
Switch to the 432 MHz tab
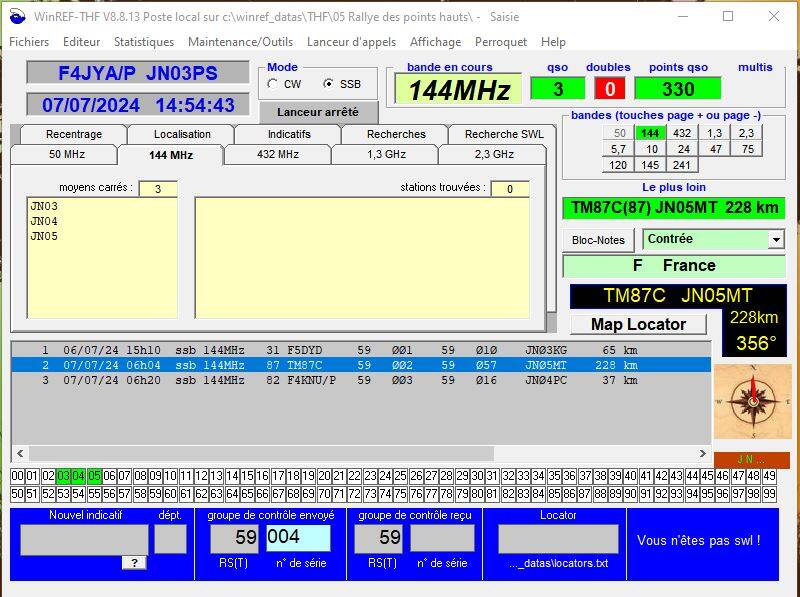pyautogui.click(x=278, y=154)
